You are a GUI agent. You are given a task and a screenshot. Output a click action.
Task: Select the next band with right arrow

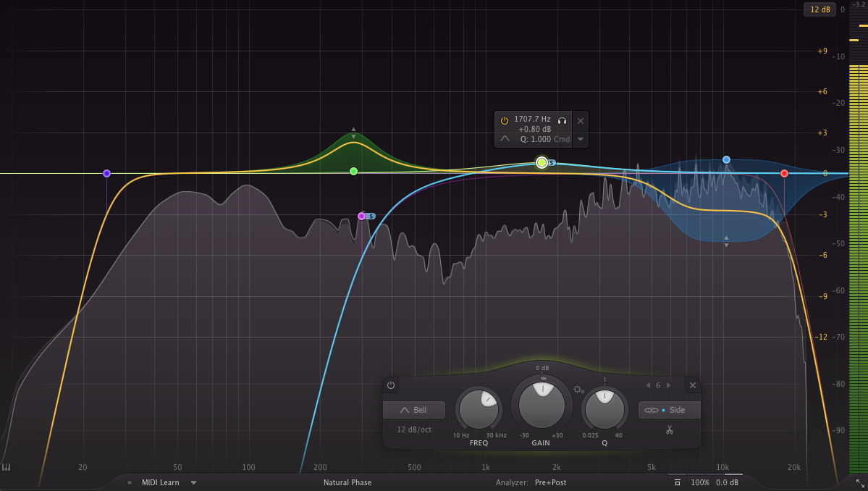pyautogui.click(x=669, y=385)
